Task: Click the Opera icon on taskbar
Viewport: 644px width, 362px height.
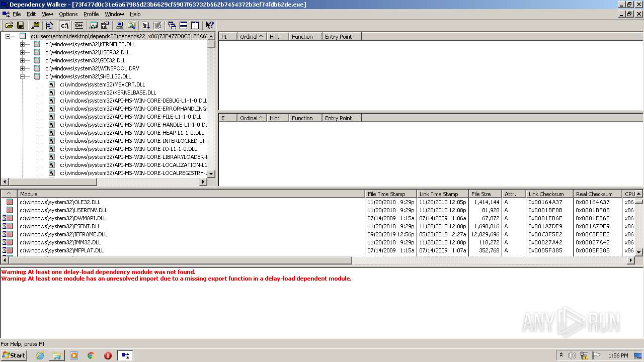Action: point(108,355)
